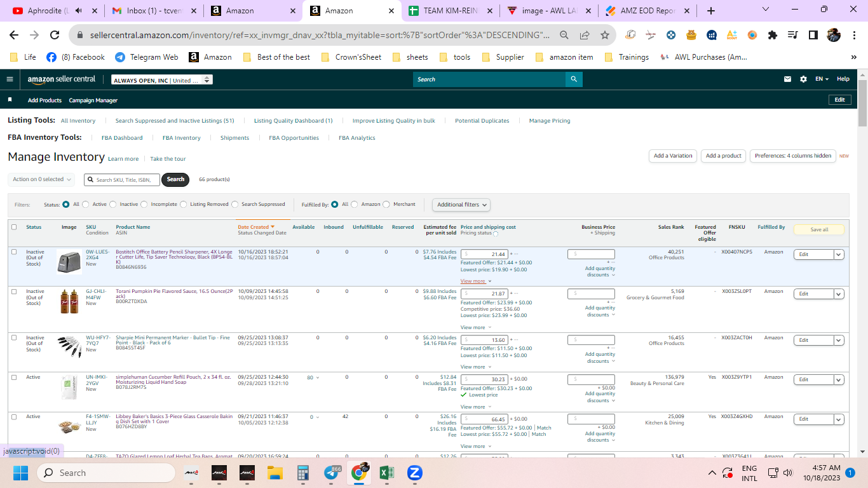Image resolution: width=868 pixels, height=488 pixels.
Task: Expand View more in the Torani Pumpkin Pie row
Action: click(476, 328)
